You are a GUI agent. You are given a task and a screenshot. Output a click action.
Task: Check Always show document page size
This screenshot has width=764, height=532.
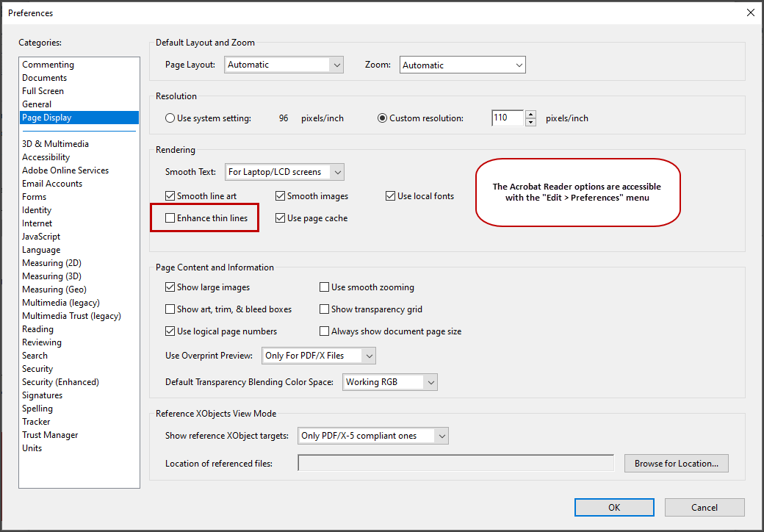click(x=324, y=331)
